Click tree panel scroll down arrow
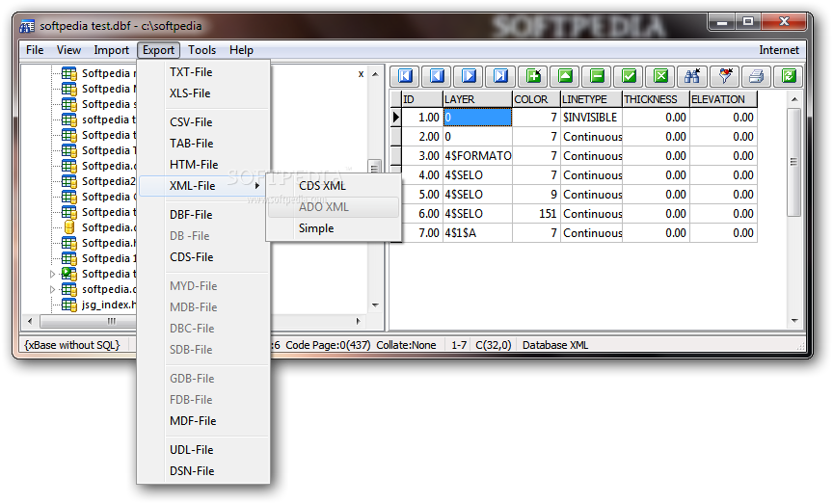The height and width of the screenshot is (504, 833). [x=376, y=305]
